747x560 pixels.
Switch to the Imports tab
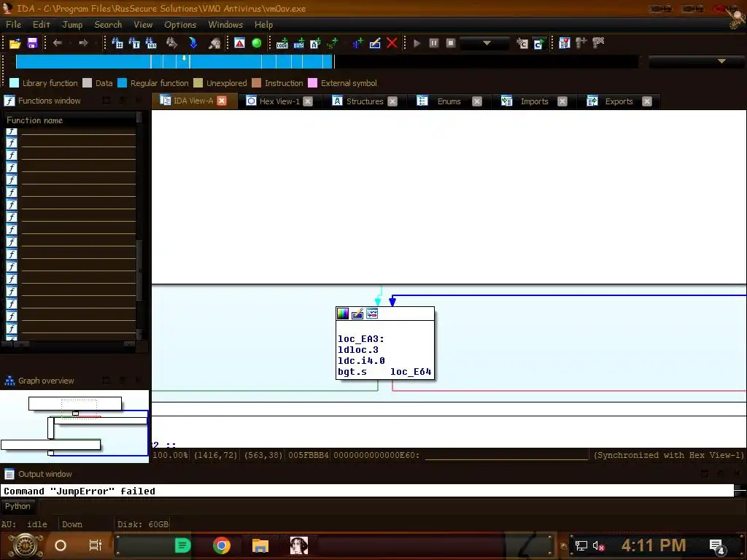(x=534, y=101)
